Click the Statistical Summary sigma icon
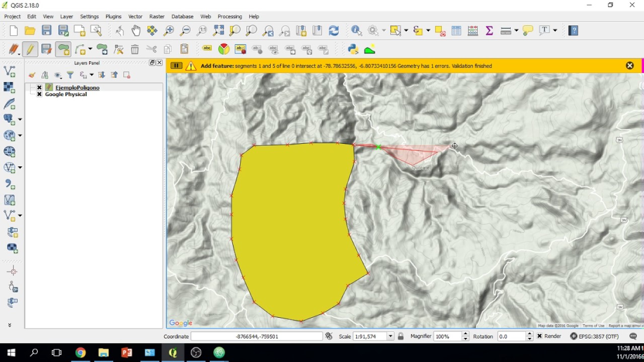The height and width of the screenshot is (362, 644). click(489, 31)
